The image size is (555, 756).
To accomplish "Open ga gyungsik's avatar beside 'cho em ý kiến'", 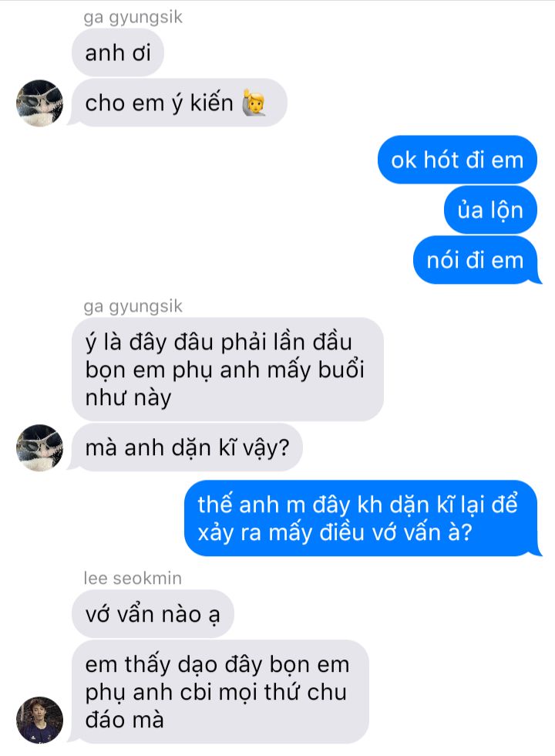I will (x=39, y=103).
